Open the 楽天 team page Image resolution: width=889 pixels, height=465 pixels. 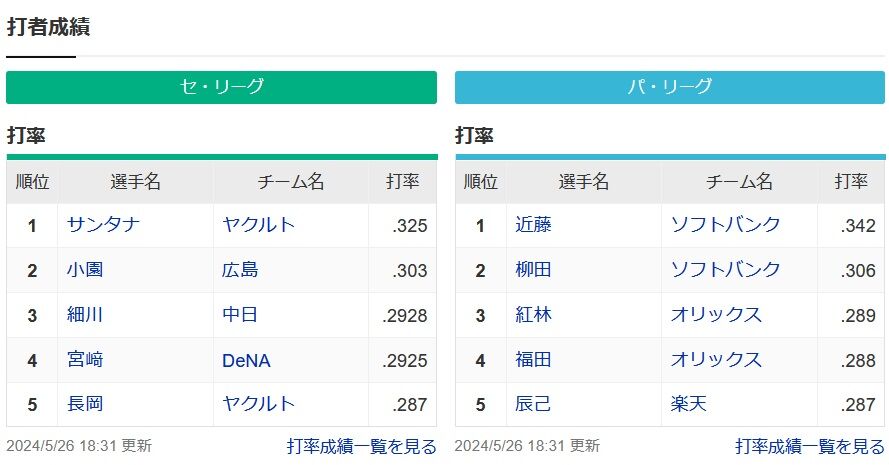pyautogui.click(x=689, y=404)
